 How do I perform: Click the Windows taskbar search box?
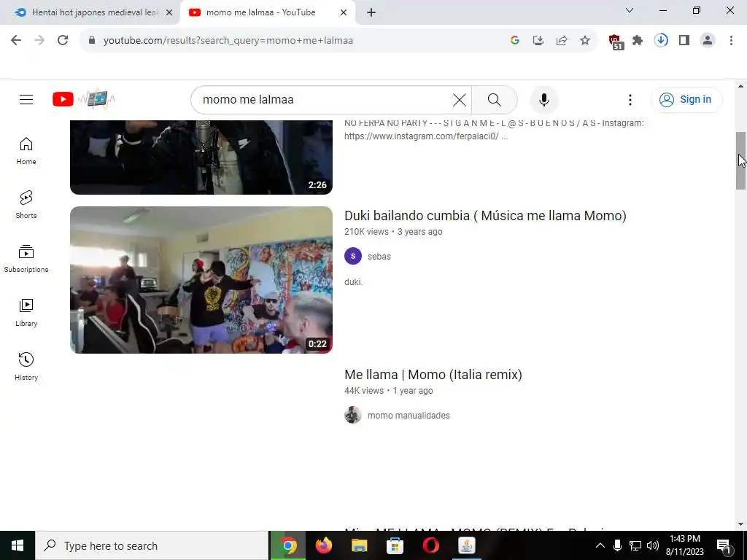[x=152, y=545]
